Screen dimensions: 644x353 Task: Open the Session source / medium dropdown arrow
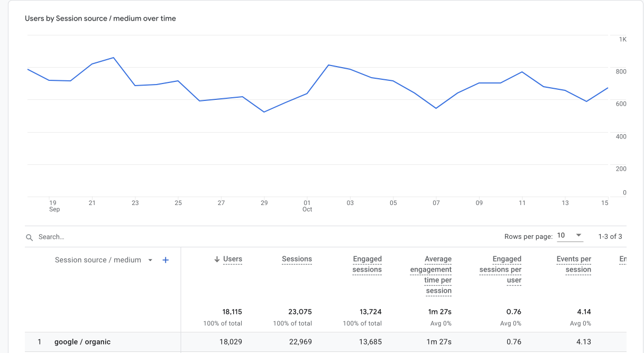pos(150,260)
